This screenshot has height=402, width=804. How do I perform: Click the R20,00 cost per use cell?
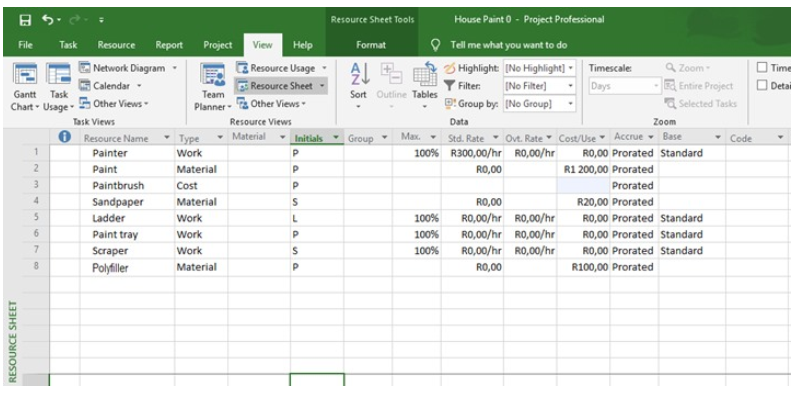(x=583, y=202)
